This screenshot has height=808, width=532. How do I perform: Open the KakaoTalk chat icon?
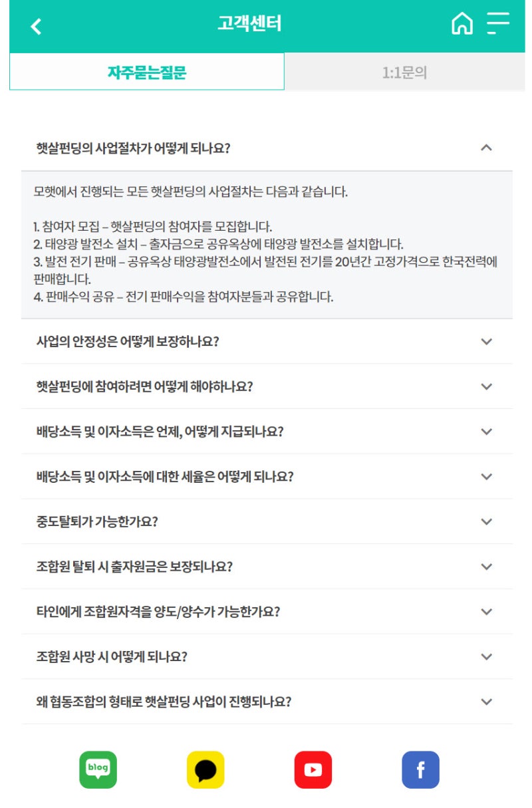[x=206, y=769]
